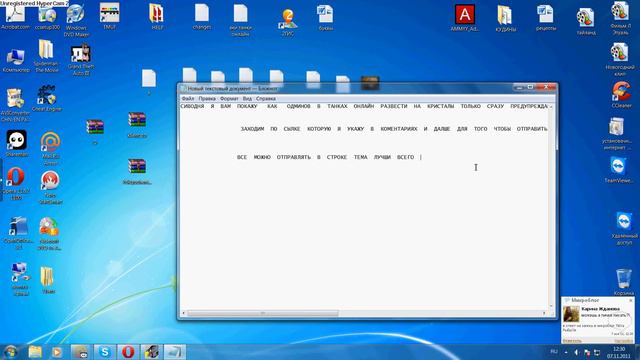This screenshot has height=360, width=640.
Task: Close the Микроблог notification popup
Action: coord(631,300)
